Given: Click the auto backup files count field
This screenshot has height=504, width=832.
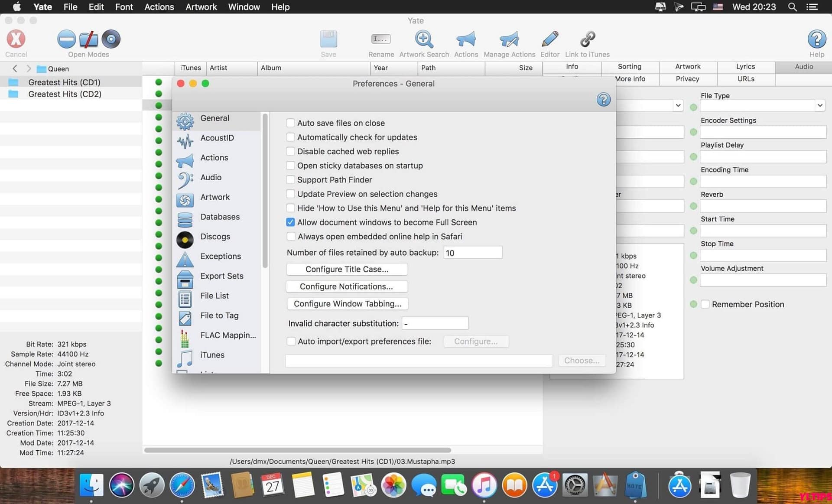Looking at the screenshot, I should [472, 252].
